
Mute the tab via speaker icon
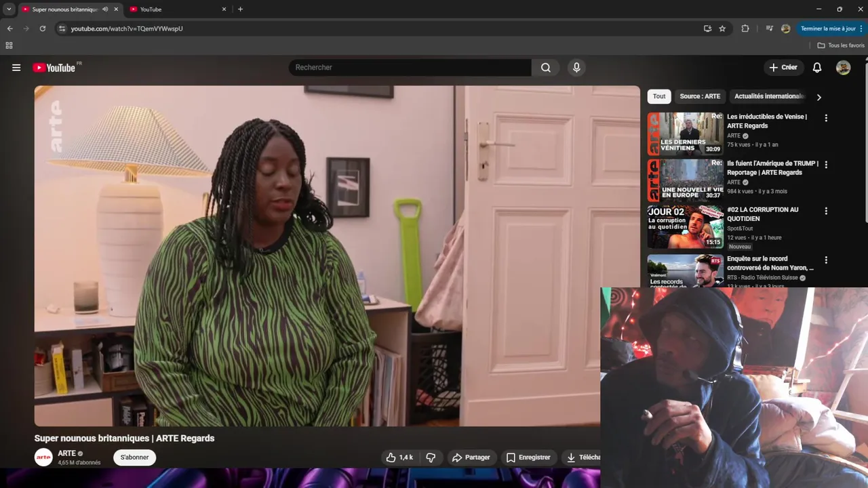pyautogui.click(x=105, y=9)
